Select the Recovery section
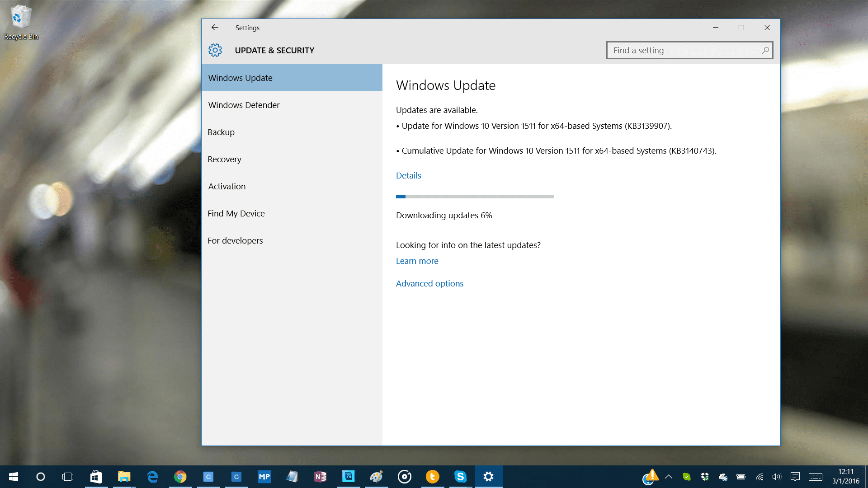 224,159
